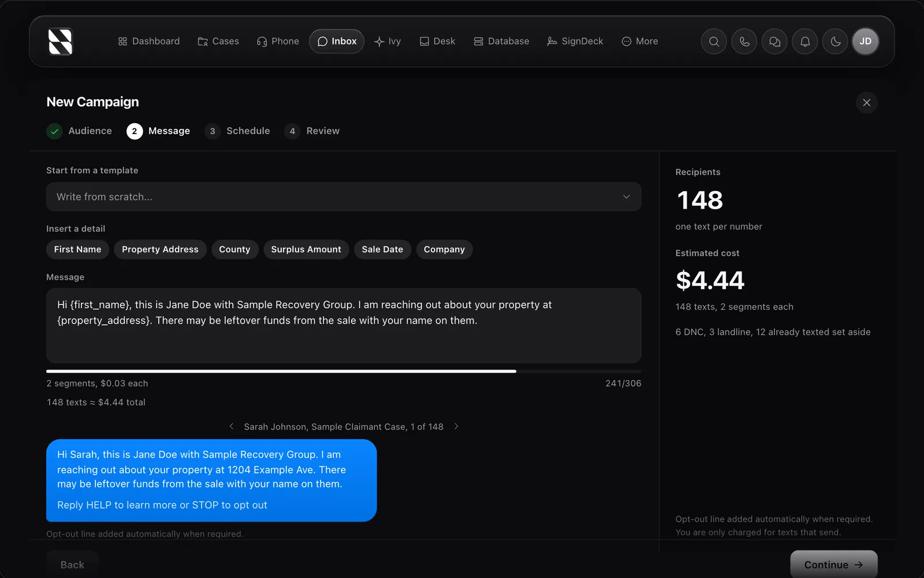Go back to Audience step
The height and width of the screenshot is (578, 924).
pyautogui.click(x=79, y=131)
